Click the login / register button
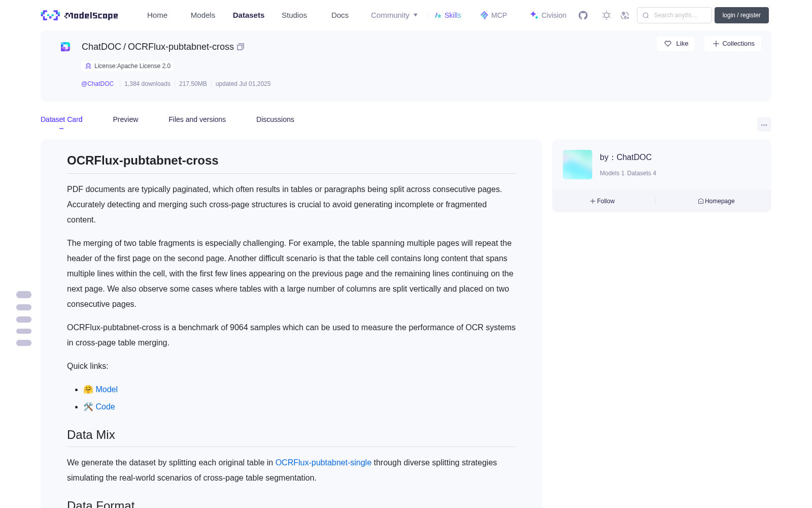This screenshot has width=812, height=508. pyautogui.click(x=741, y=15)
